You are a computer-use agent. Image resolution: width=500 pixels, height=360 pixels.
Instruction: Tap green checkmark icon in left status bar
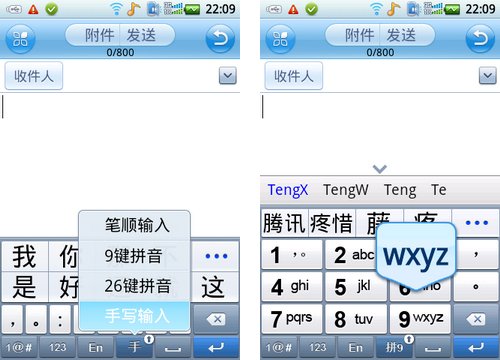[51, 9]
